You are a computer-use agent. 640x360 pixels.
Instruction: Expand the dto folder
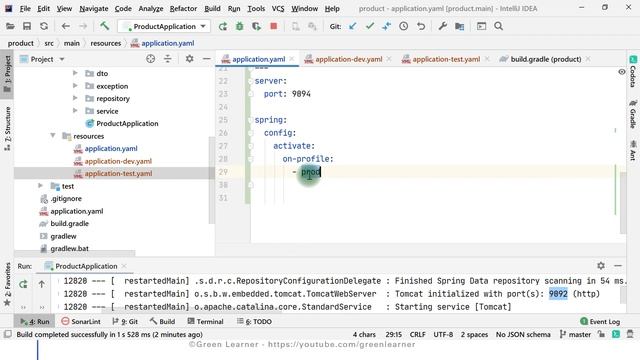click(x=75, y=73)
